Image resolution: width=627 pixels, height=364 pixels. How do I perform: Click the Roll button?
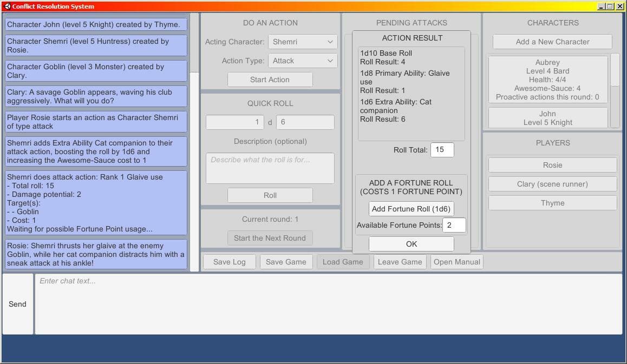pyautogui.click(x=270, y=195)
